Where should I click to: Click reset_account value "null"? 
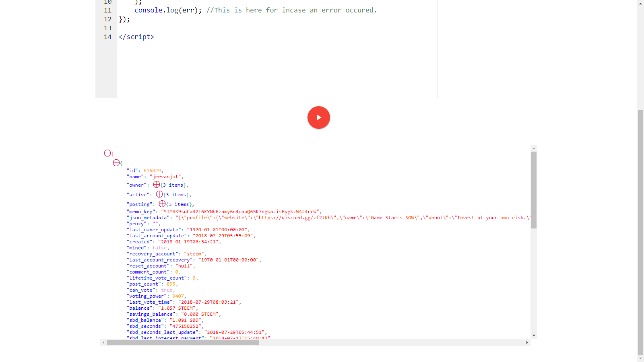(184, 266)
